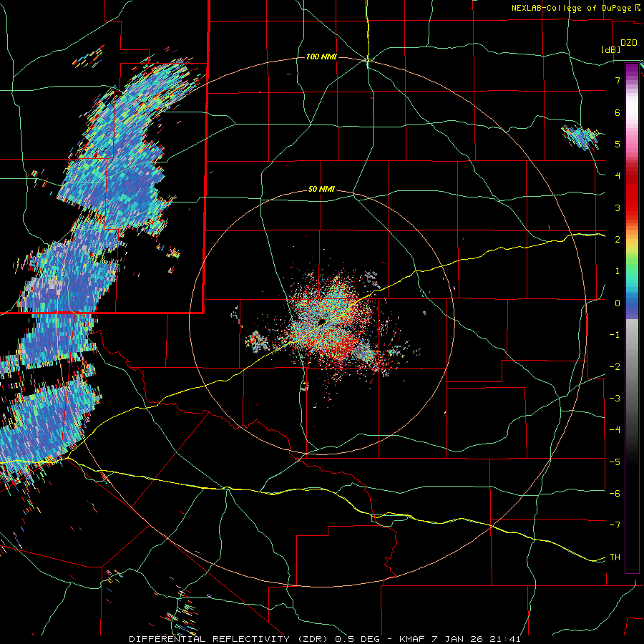
Task: Click the '100 NMI' range ring label
Action: point(321,57)
